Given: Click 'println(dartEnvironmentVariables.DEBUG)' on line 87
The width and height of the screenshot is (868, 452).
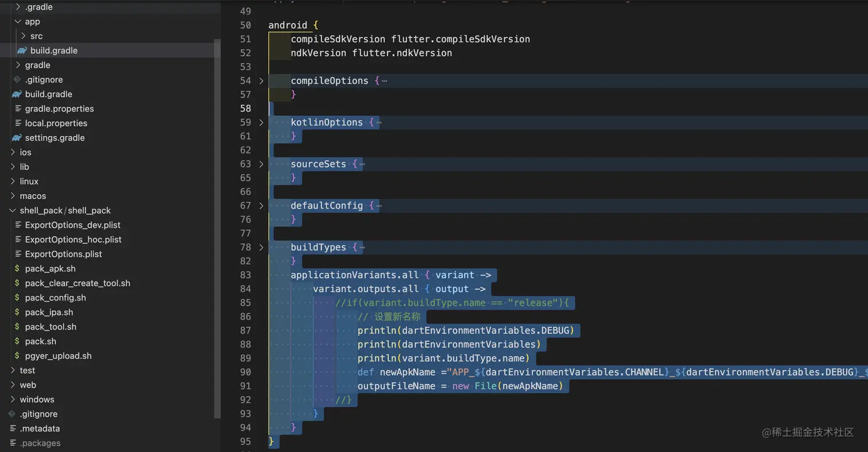Looking at the screenshot, I should [x=466, y=330].
